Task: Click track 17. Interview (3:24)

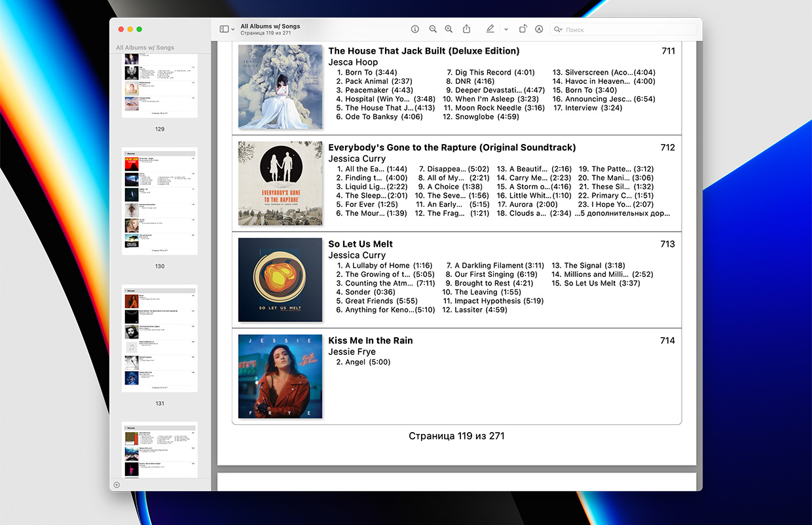Action: 587,108
